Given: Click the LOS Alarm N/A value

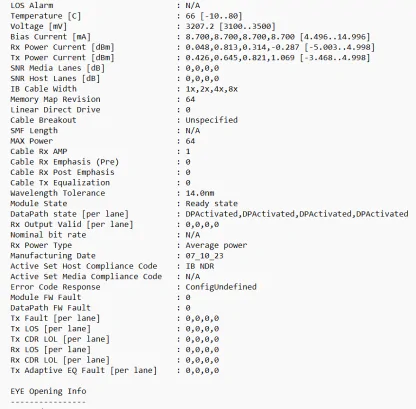Looking at the screenshot, I should (x=193, y=5).
